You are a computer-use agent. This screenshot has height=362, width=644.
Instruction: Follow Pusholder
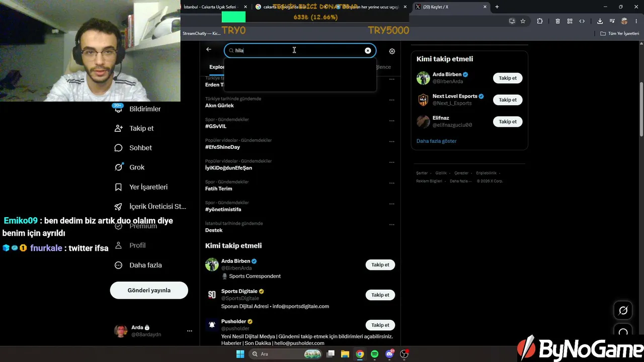tap(380, 325)
